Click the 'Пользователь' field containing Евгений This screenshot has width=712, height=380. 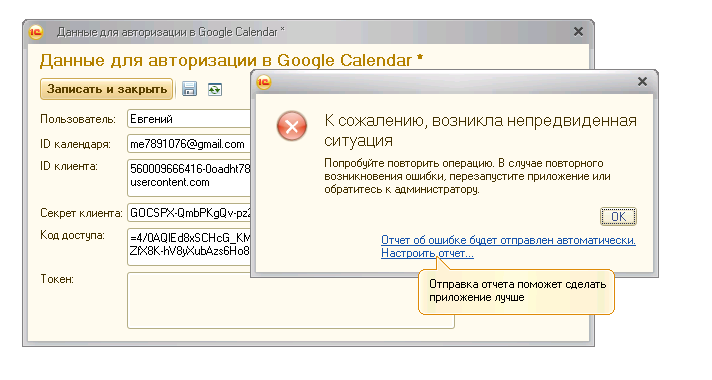[189, 119]
